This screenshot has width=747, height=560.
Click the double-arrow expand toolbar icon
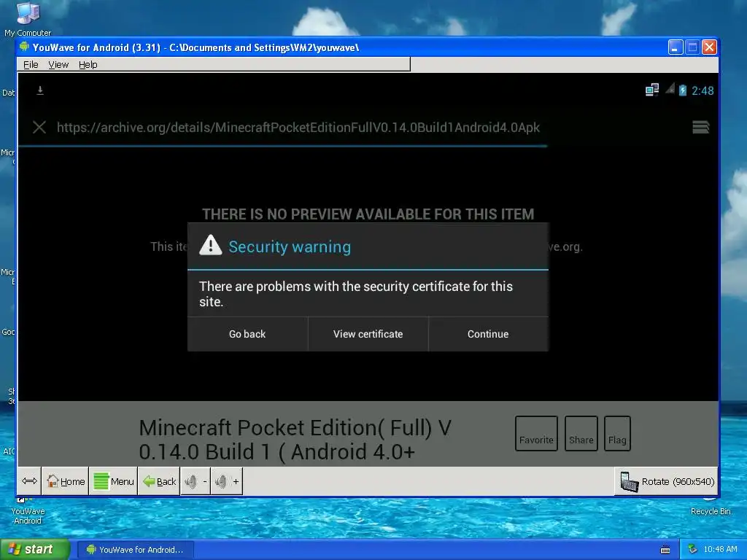[29, 481]
